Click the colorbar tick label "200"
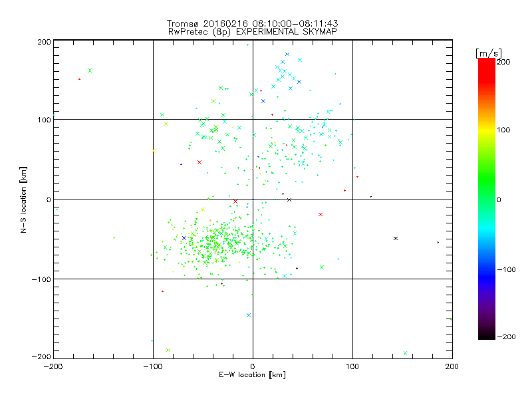 click(x=503, y=62)
